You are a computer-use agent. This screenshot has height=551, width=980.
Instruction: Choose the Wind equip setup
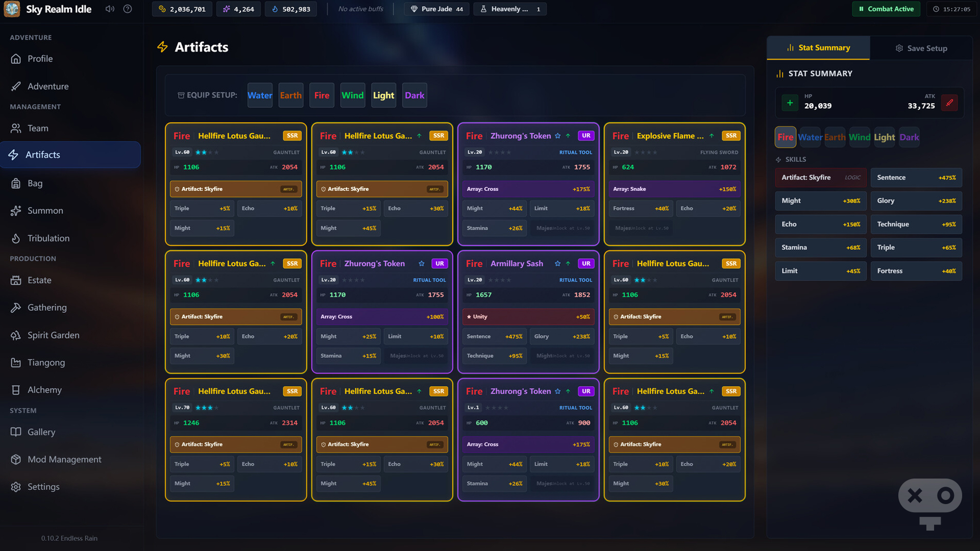click(x=352, y=95)
